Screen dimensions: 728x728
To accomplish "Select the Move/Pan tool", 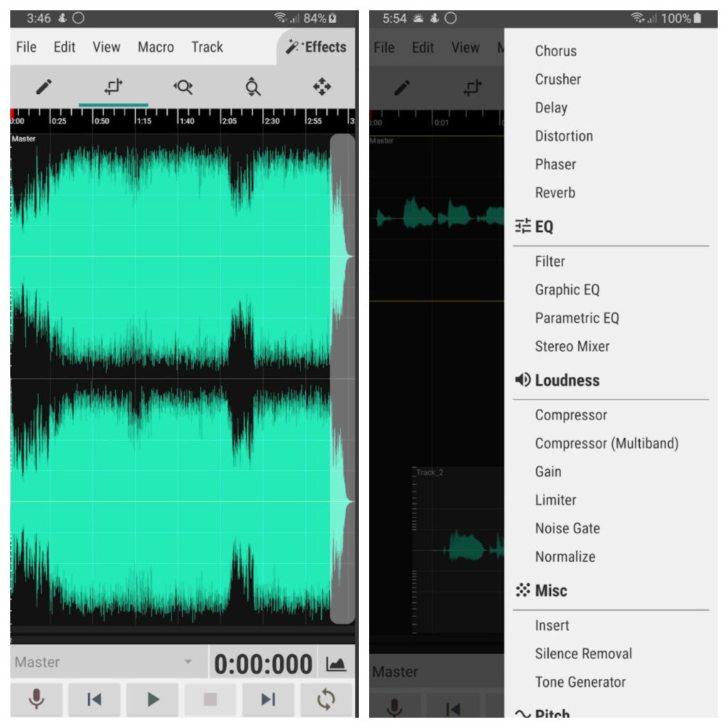I will point(323,87).
